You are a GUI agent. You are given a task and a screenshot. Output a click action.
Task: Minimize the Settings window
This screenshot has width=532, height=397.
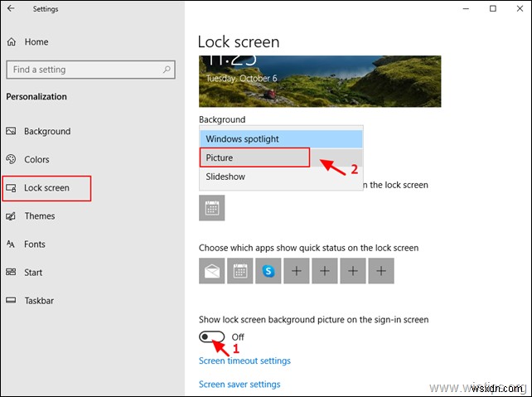click(x=467, y=8)
